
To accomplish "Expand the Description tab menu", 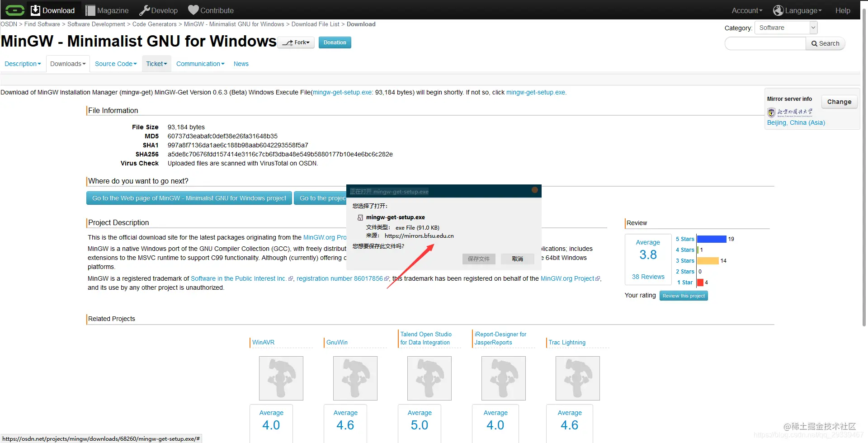I will tap(23, 64).
